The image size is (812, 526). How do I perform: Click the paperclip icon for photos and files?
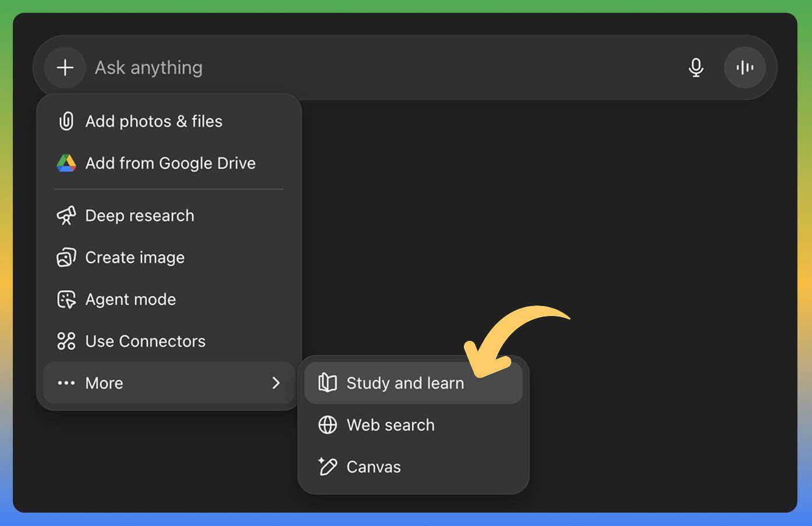66,121
